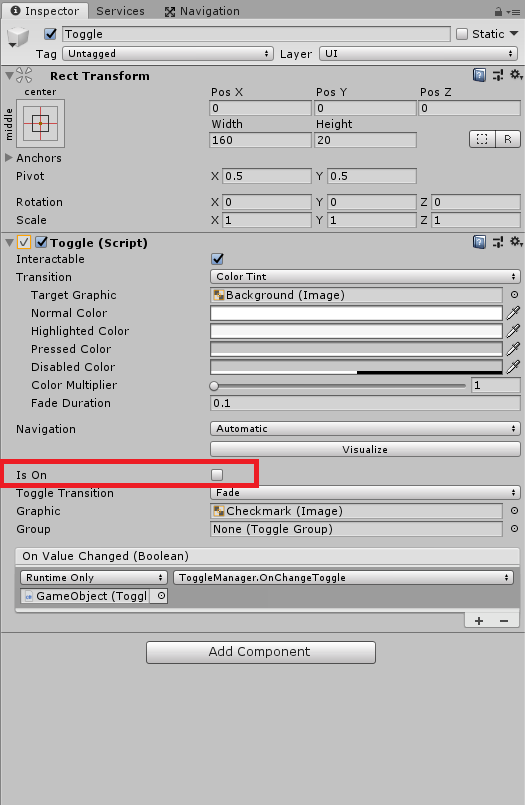Open Graphic Checkmark object picker circle

[x=514, y=511]
